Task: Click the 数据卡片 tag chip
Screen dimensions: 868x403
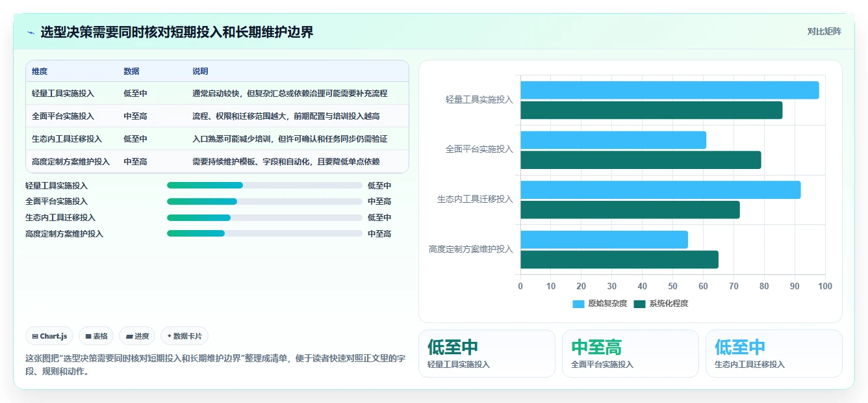Action: point(185,336)
